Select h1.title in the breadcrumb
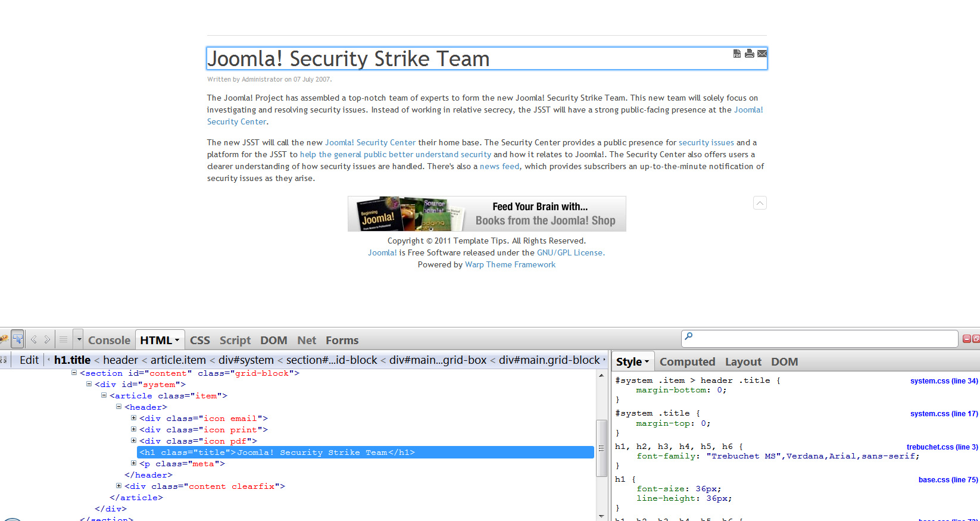 coord(72,360)
